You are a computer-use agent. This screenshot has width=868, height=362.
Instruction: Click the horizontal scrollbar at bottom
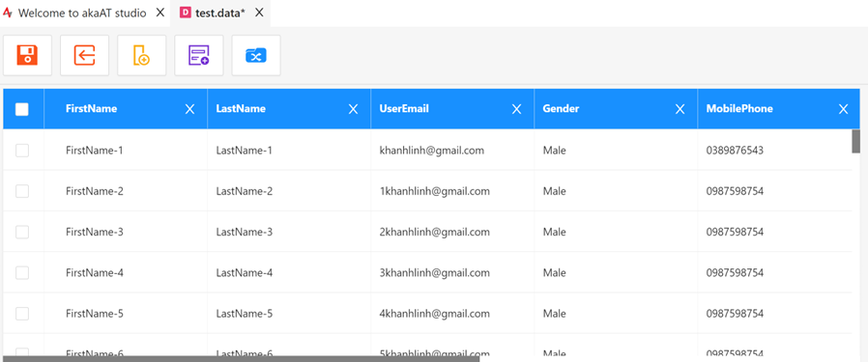[x=242, y=359]
